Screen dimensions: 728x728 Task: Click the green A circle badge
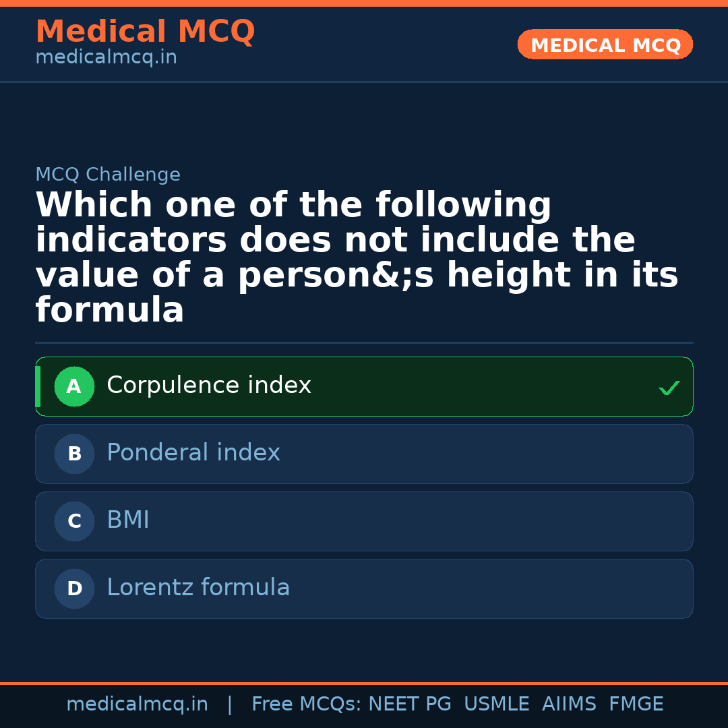[x=74, y=386]
